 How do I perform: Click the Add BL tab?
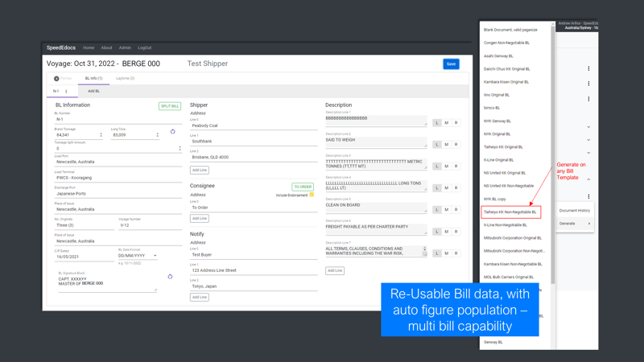(x=93, y=91)
